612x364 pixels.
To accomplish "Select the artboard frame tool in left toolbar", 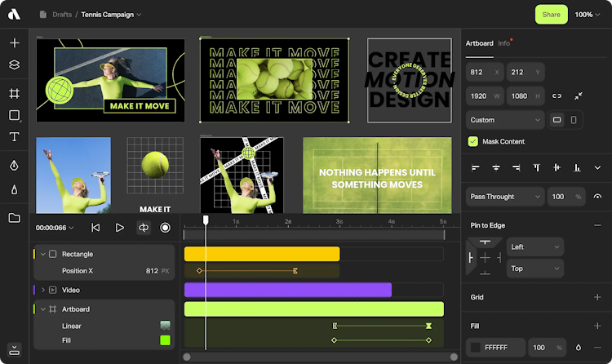I will [x=15, y=93].
